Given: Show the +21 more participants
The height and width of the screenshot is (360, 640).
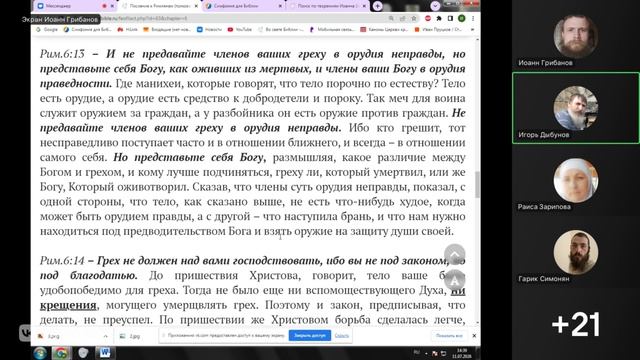Looking at the screenshot, I should coord(576,324).
